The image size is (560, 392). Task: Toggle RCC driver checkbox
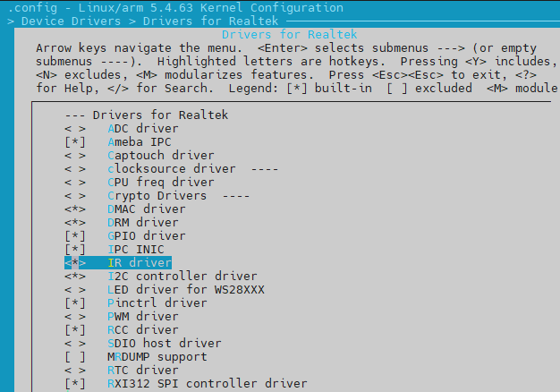click(x=75, y=330)
